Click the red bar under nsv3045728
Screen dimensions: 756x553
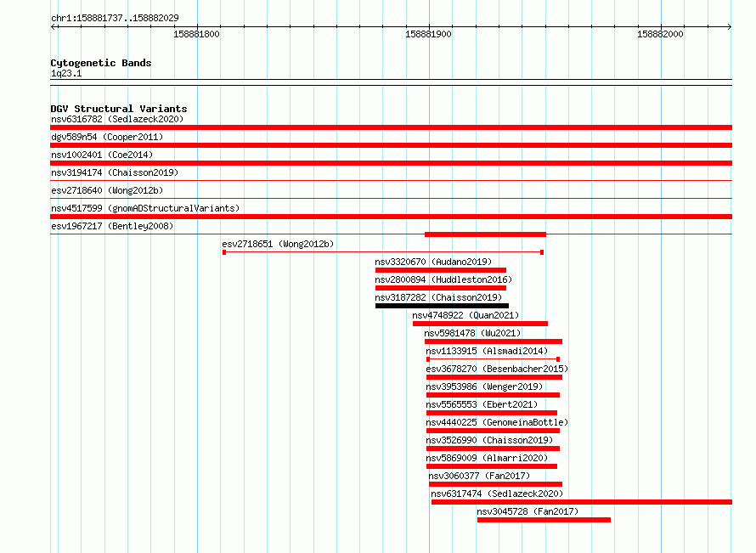[x=544, y=520]
